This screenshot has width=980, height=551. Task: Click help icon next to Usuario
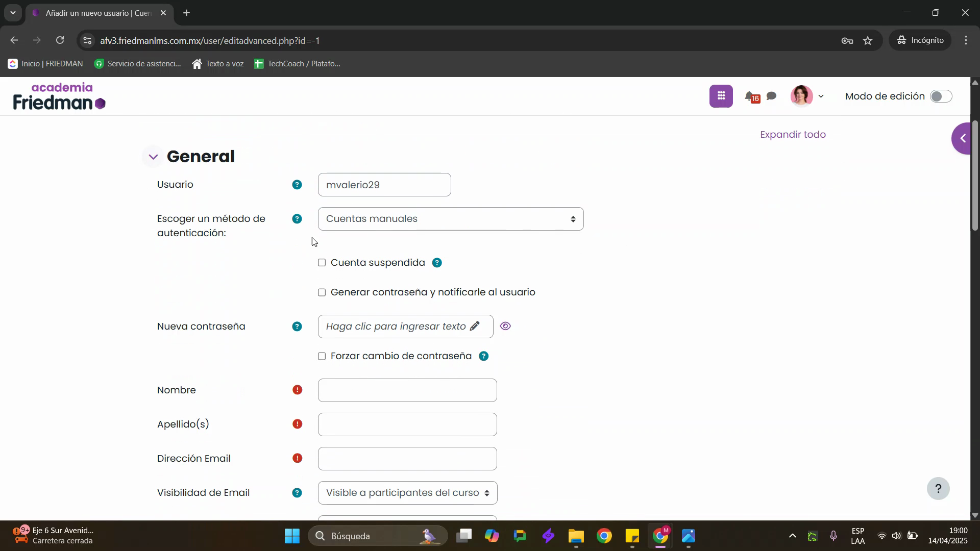tap(297, 185)
